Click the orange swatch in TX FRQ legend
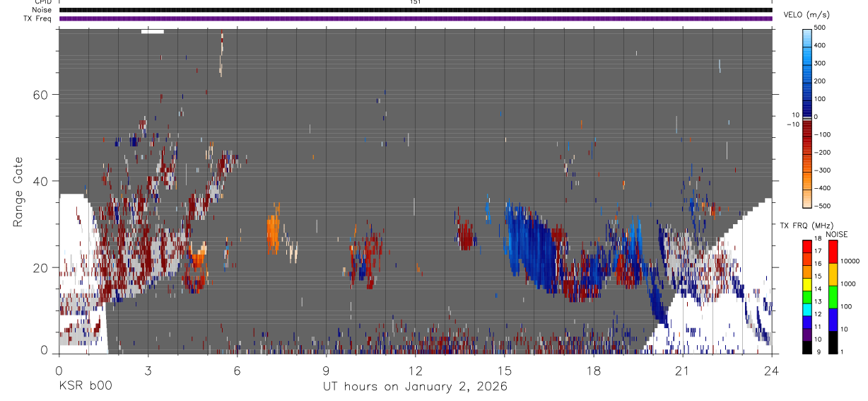 807,272
